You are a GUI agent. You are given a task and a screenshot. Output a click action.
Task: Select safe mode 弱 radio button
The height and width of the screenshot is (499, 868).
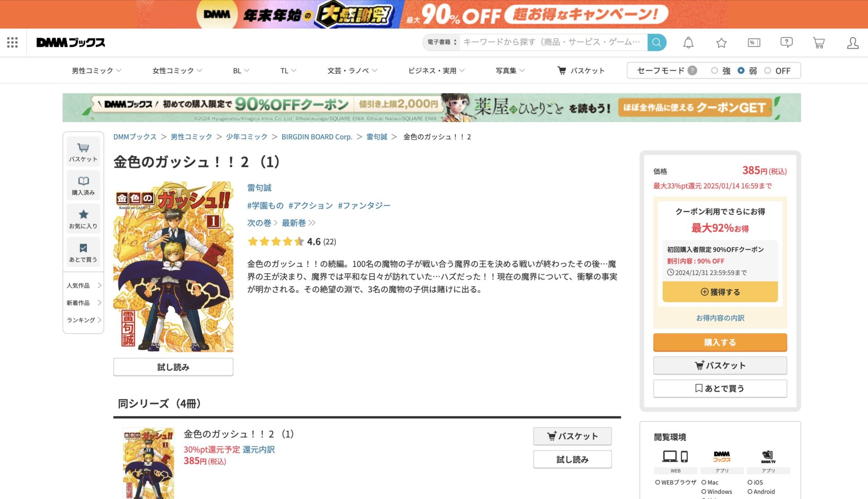741,71
